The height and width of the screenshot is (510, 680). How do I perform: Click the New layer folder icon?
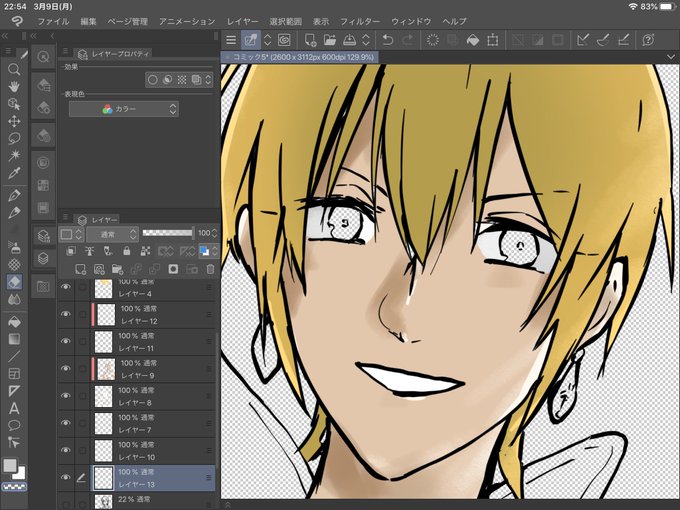tap(117, 269)
